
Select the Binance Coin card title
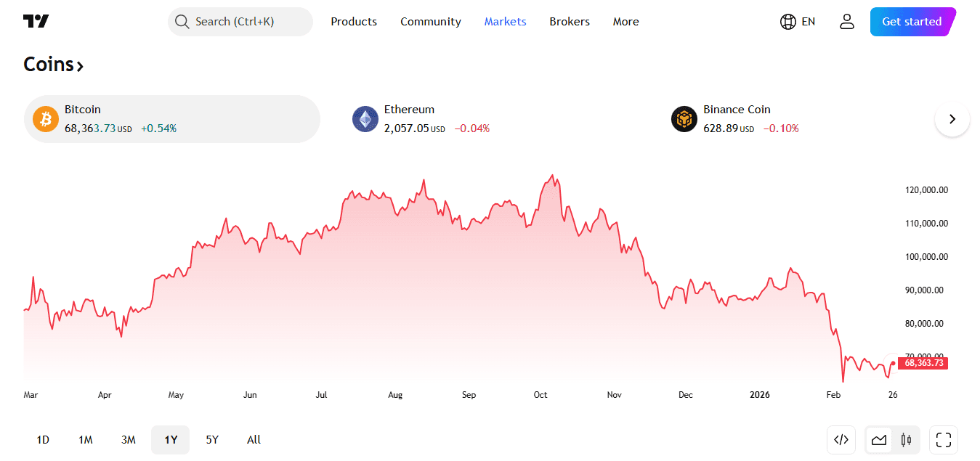click(737, 110)
